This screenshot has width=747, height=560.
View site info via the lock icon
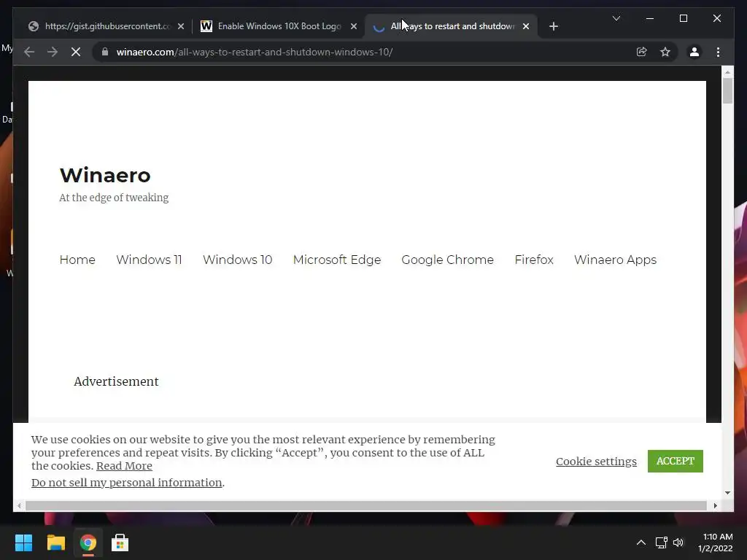[x=105, y=52]
